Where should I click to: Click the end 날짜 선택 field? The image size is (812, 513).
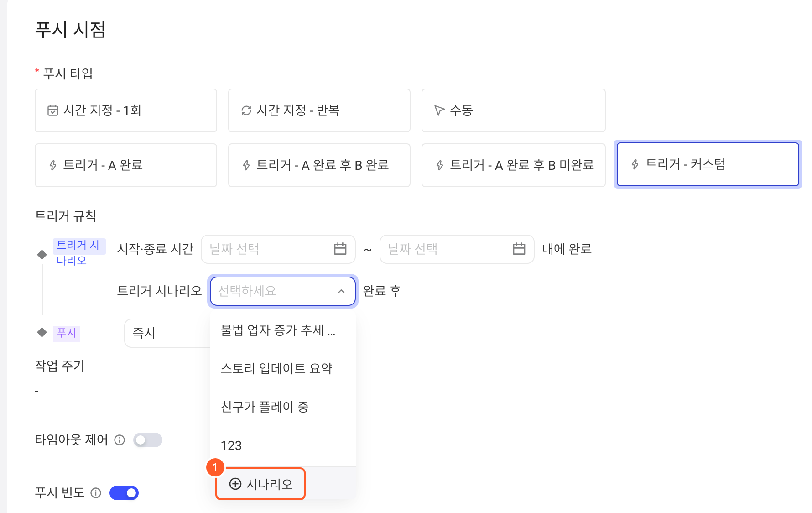(x=457, y=249)
